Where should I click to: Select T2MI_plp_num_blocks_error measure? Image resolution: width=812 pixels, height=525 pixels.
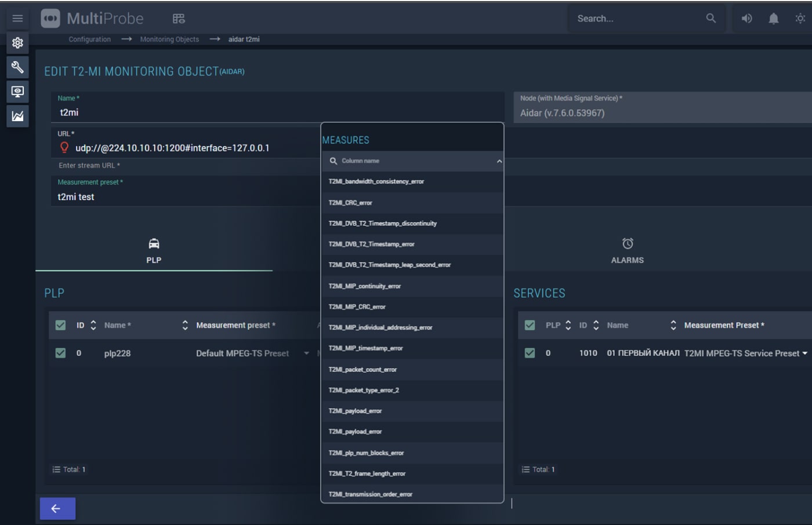(412, 453)
